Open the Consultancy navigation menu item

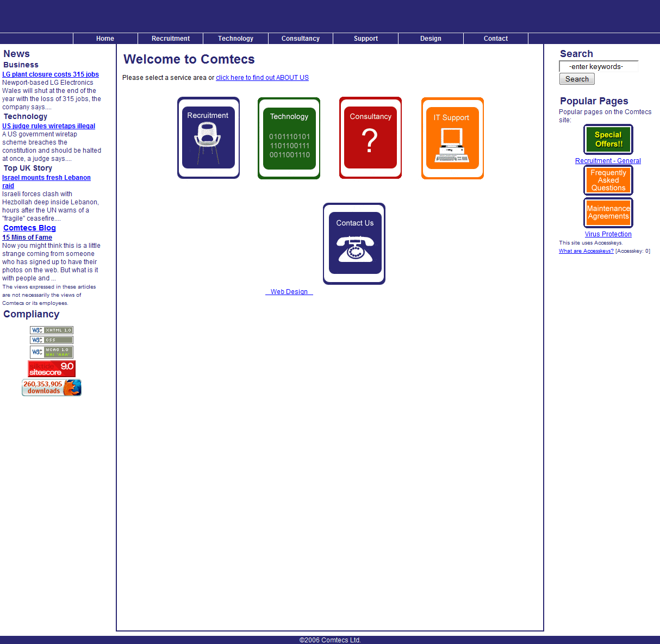300,39
